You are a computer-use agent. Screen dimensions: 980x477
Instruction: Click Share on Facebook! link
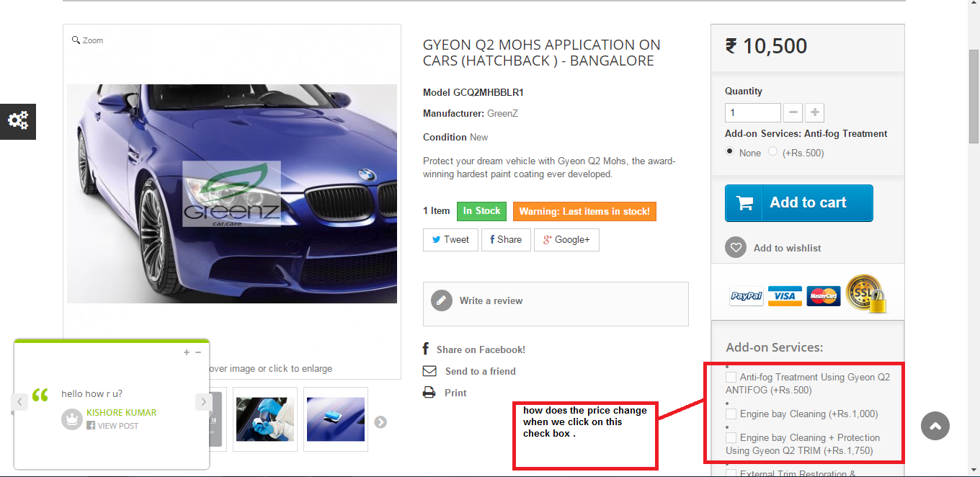coord(481,349)
